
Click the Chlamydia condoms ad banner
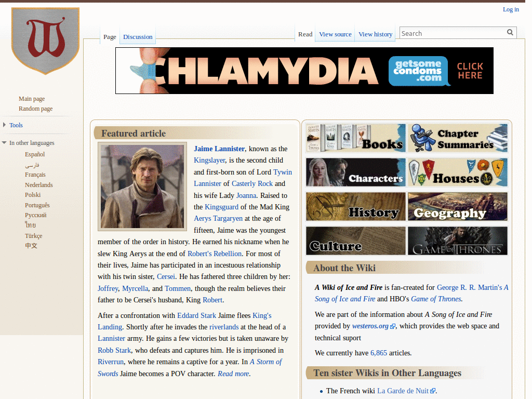304,71
